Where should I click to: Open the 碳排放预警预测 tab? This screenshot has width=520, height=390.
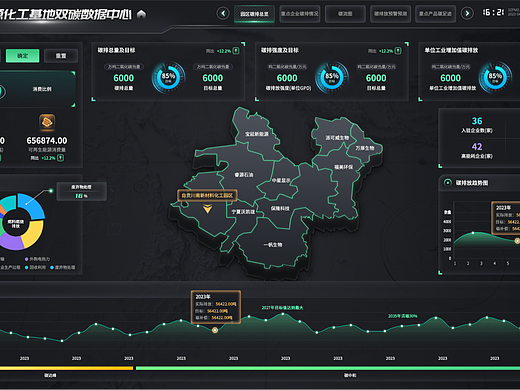(x=390, y=14)
